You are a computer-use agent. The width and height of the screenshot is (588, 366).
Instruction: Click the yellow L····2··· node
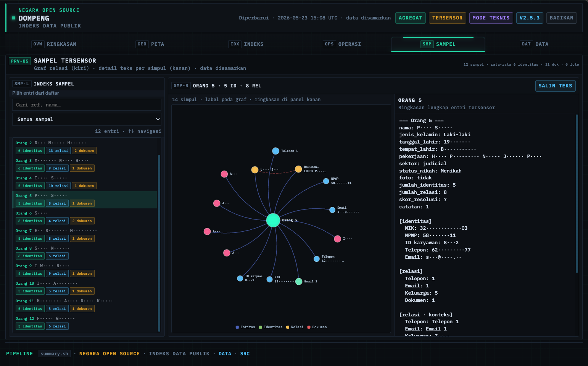255,170
